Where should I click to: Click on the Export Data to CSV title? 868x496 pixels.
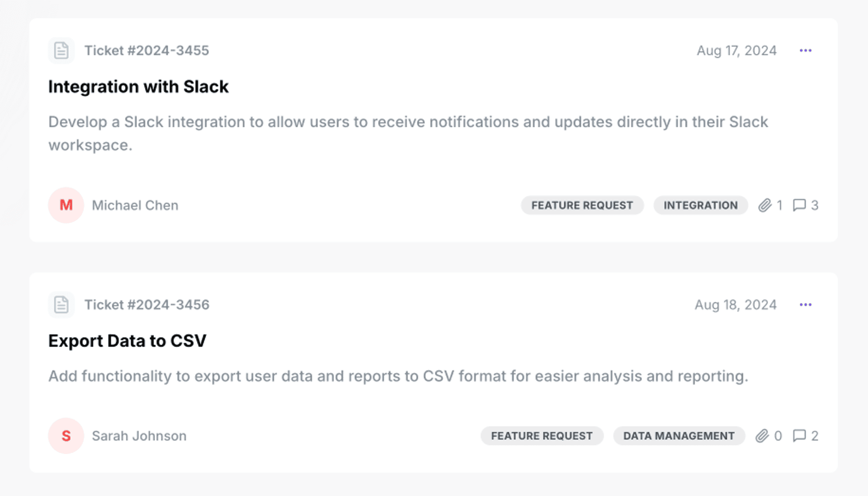(127, 341)
